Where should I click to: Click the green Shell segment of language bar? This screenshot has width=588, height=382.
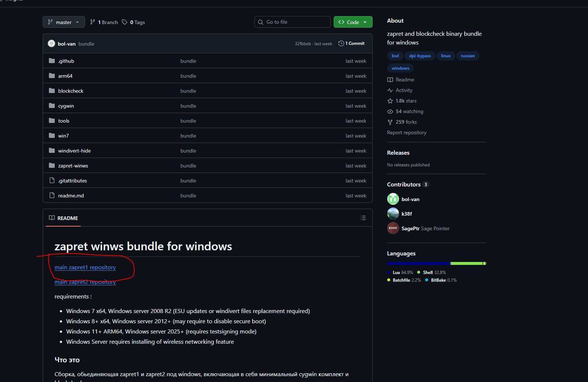467,263
